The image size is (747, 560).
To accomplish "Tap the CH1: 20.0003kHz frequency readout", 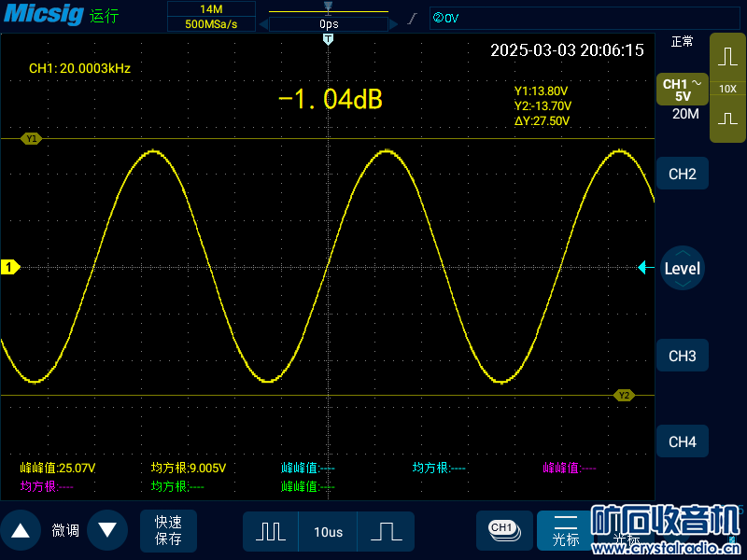I will (79, 68).
